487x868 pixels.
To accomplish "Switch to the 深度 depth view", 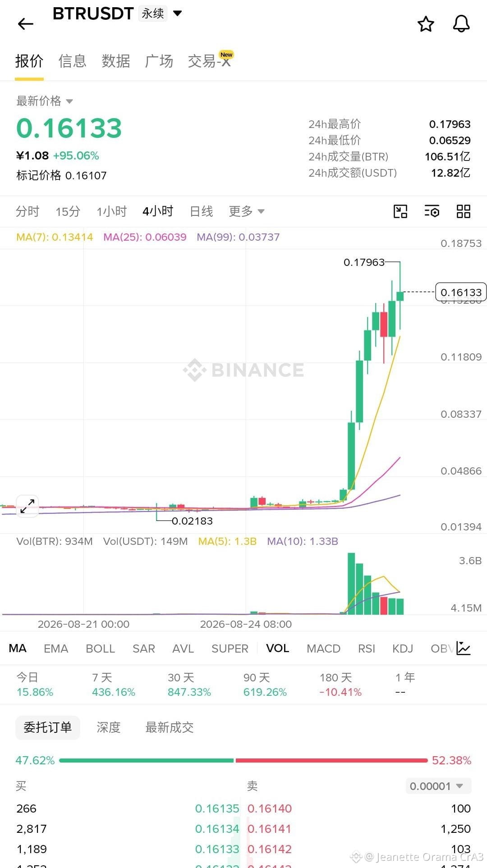I will (109, 727).
